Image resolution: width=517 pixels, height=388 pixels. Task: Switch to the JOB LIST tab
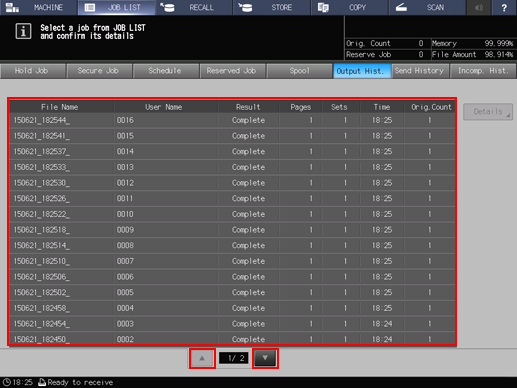[x=116, y=7]
